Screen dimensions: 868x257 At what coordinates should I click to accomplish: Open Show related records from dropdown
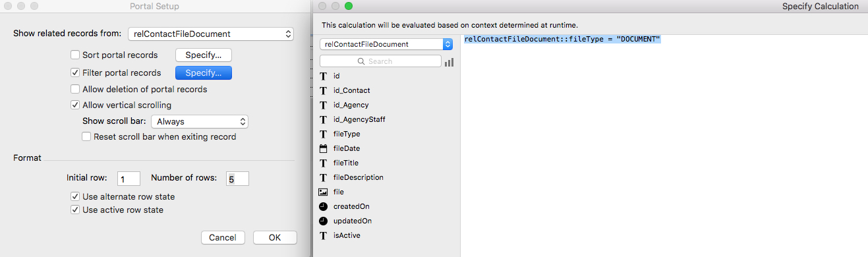pyautogui.click(x=210, y=34)
